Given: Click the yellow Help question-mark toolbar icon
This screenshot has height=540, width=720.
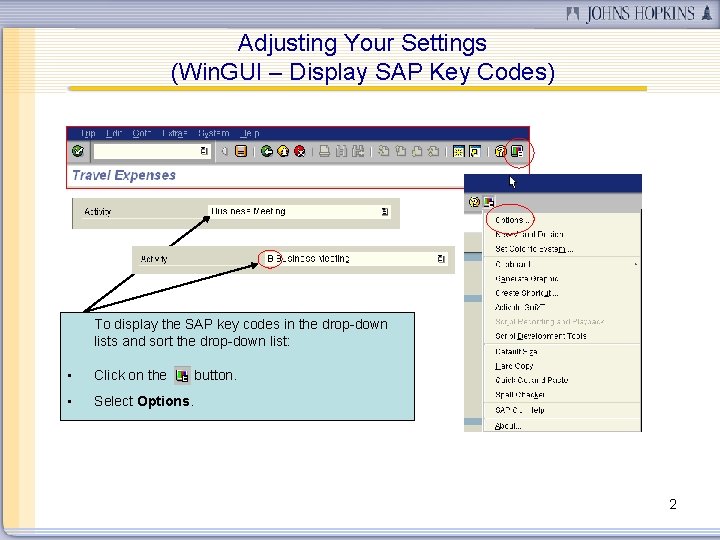Looking at the screenshot, I should coord(500,151).
